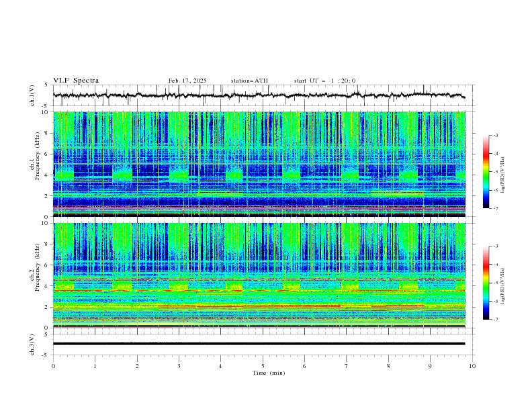Click the 'ch.1(V)' waveform axis label

(32, 95)
